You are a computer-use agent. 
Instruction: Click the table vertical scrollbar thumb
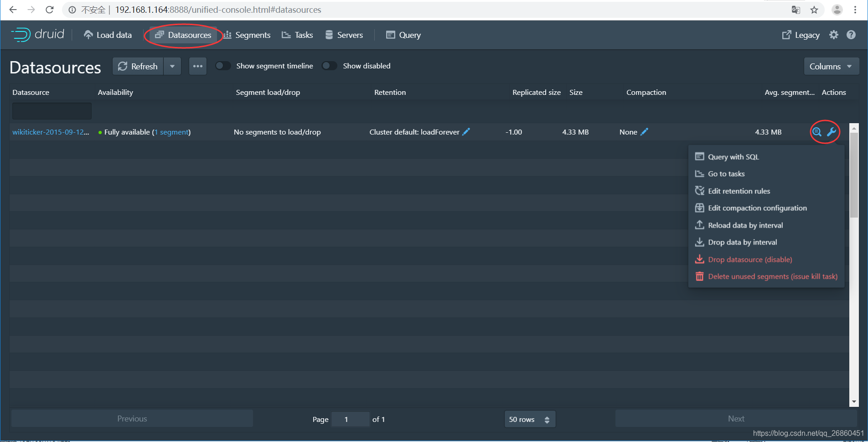(854, 175)
